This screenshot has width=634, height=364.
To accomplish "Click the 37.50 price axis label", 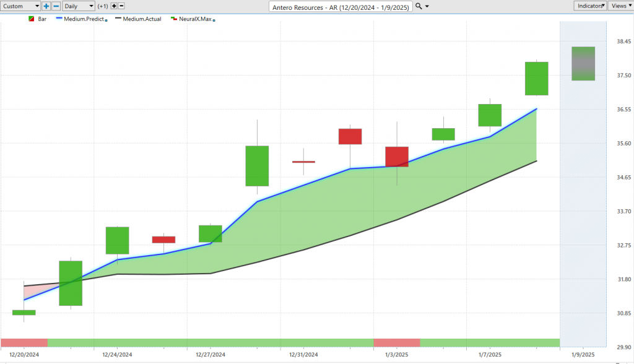I will (623, 76).
